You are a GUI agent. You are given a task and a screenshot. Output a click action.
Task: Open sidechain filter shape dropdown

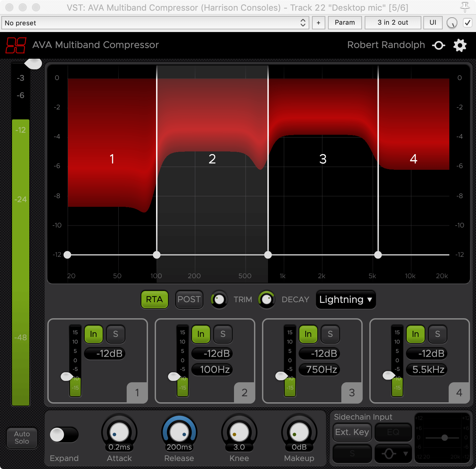pos(393,453)
